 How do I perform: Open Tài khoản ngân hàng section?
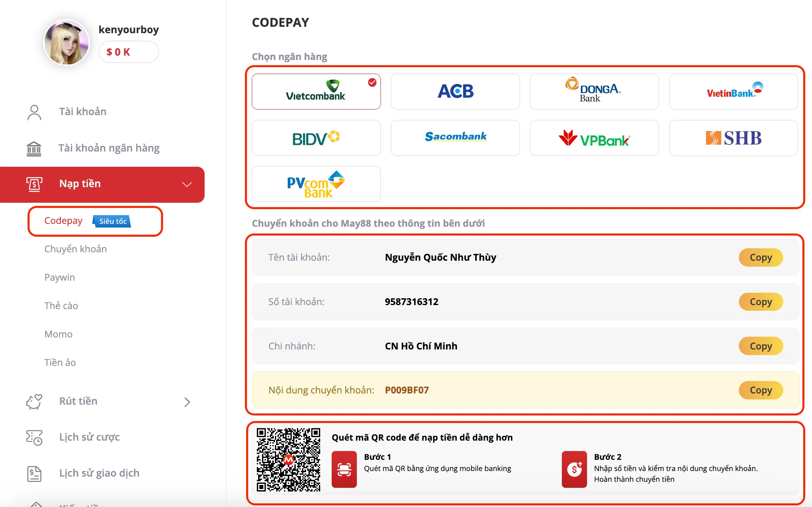point(109,148)
